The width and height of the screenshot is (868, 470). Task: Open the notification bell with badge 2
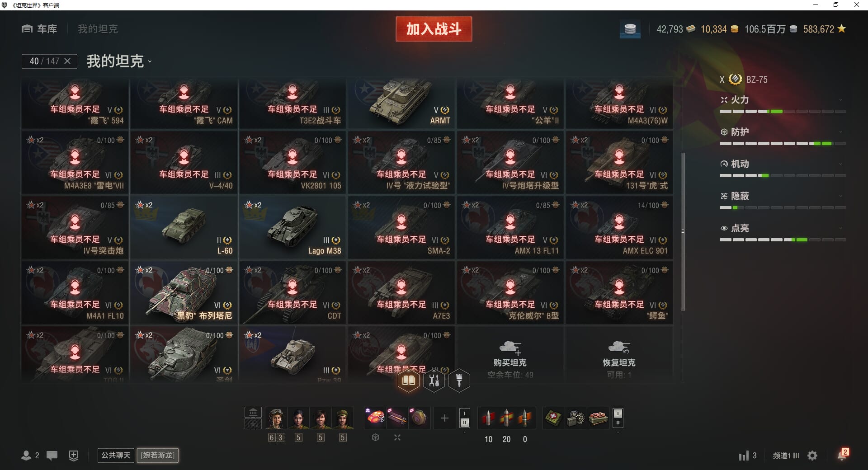(842, 455)
